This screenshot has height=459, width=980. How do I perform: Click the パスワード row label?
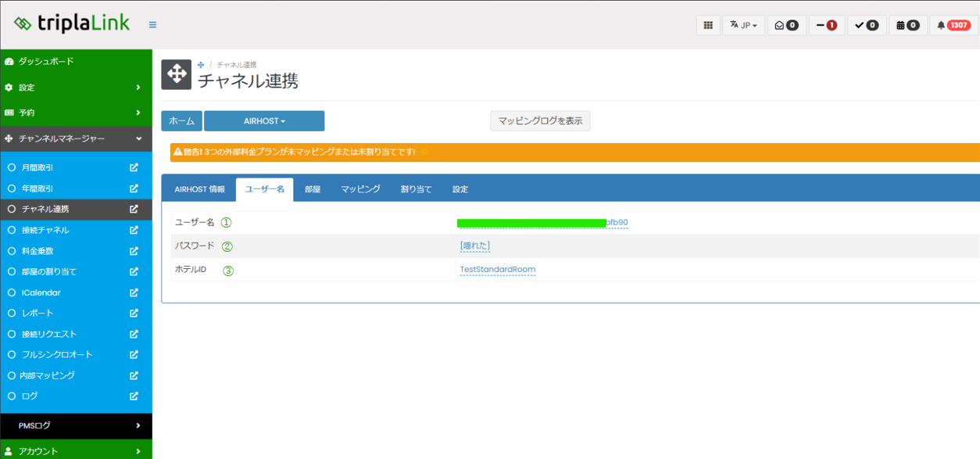tap(195, 246)
